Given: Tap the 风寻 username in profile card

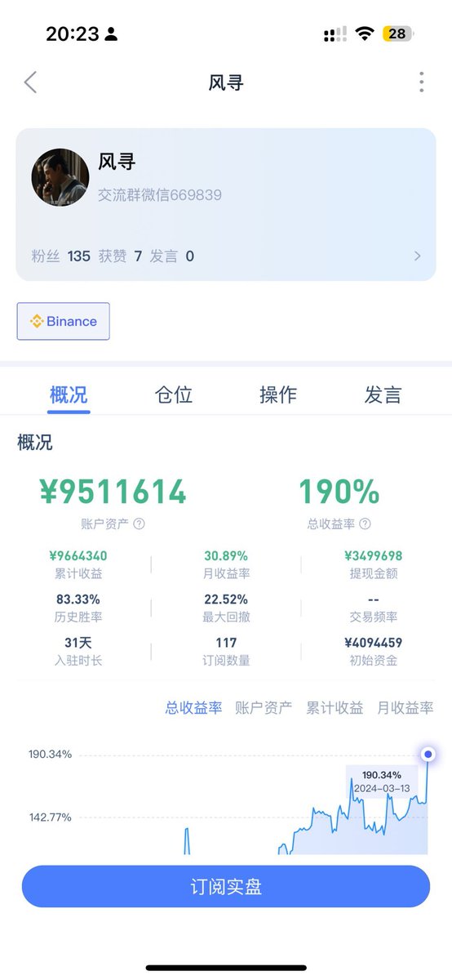Looking at the screenshot, I should click(117, 161).
